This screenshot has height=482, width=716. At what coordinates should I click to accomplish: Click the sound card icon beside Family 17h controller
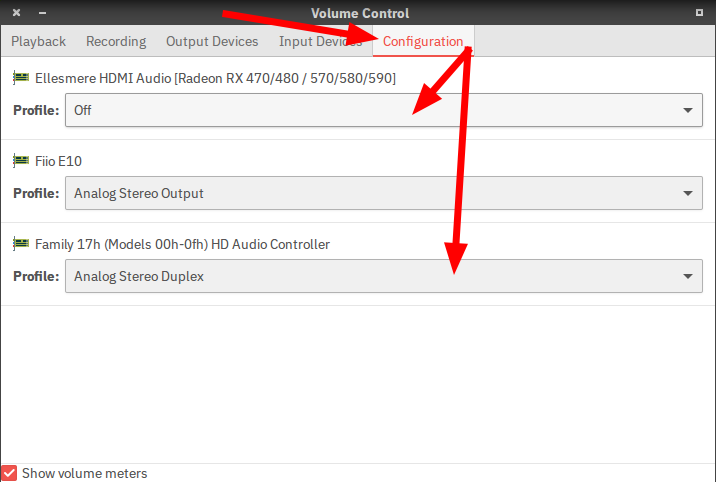(21, 244)
